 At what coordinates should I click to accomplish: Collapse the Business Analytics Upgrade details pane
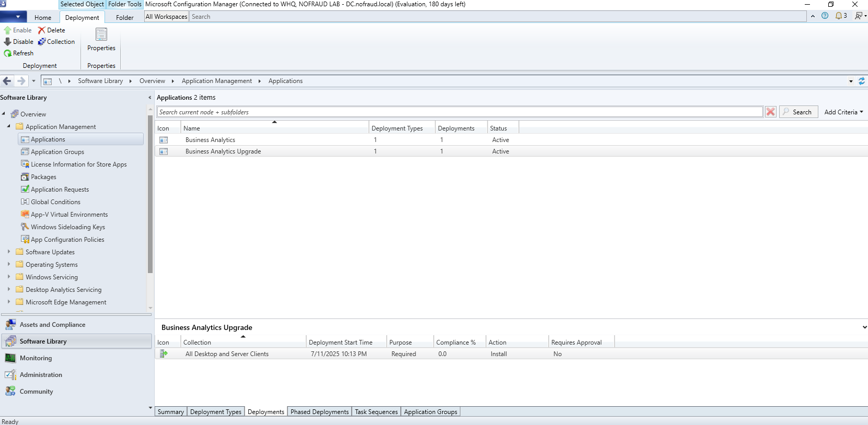pos(864,327)
